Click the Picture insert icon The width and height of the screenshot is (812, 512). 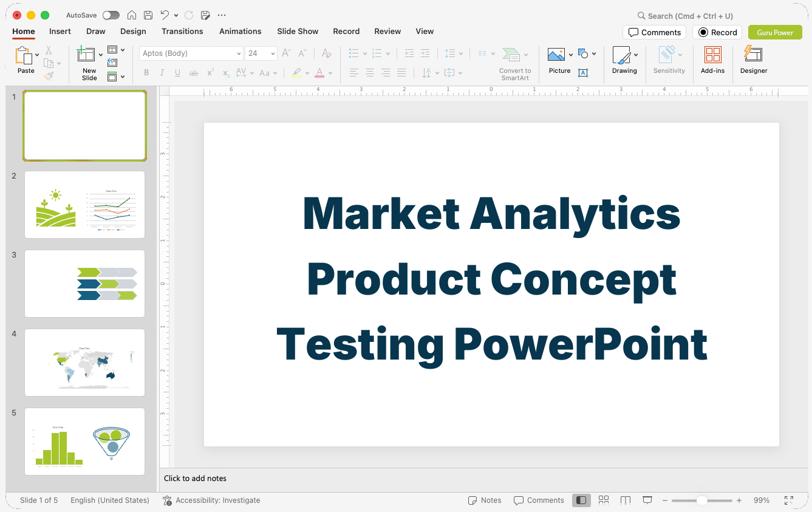point(556,55)
